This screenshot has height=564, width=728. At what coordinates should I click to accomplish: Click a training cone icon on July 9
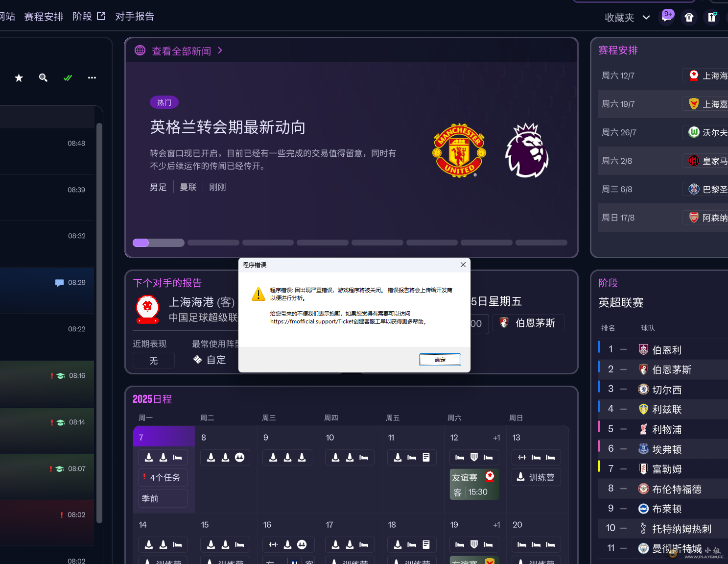point(273,457)
